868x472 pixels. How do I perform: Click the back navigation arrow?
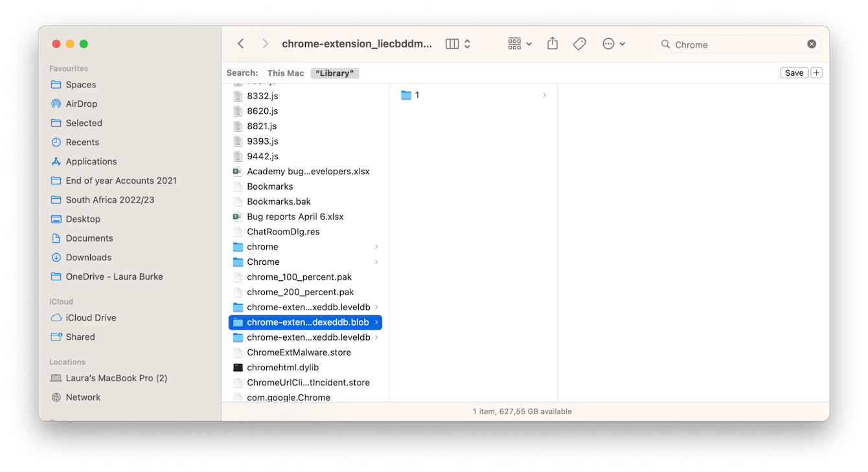[x=240, y=43]
